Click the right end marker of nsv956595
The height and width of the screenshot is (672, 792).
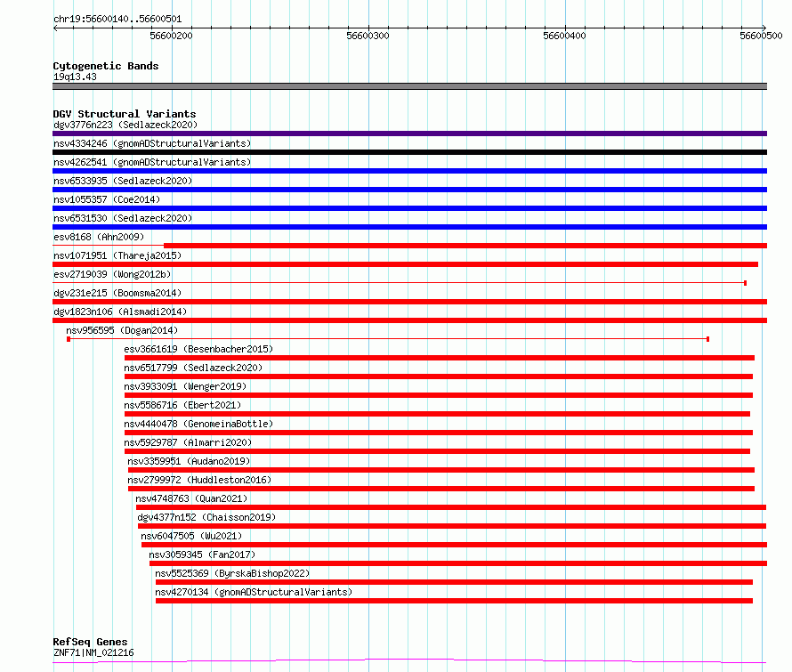708,339
